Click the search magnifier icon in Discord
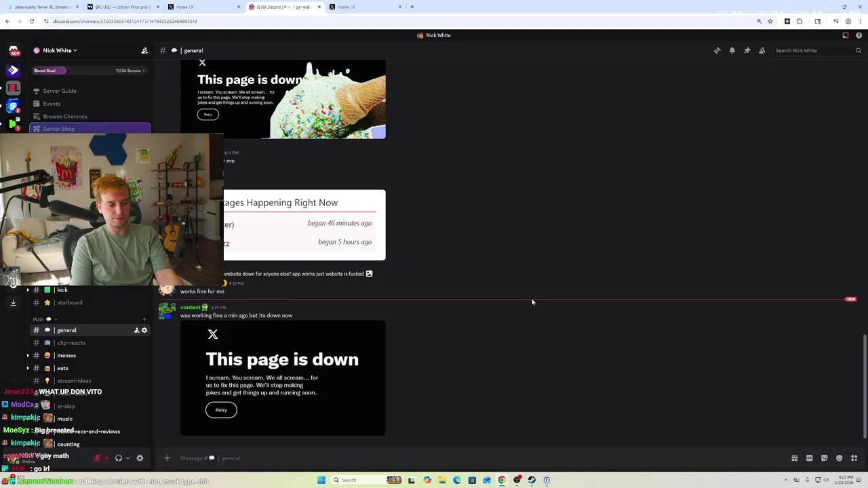868x488 pixels. click(859, 50)
